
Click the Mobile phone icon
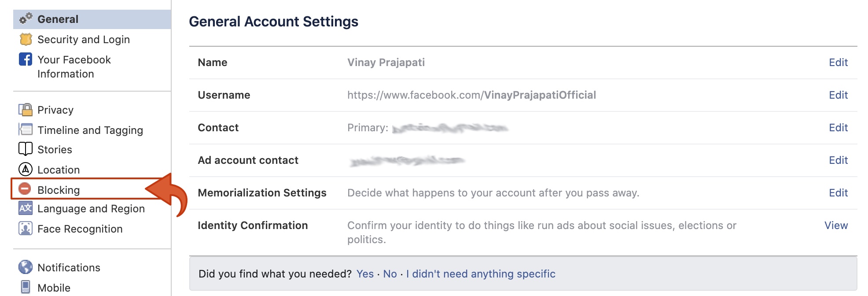[x=25, y=287]
